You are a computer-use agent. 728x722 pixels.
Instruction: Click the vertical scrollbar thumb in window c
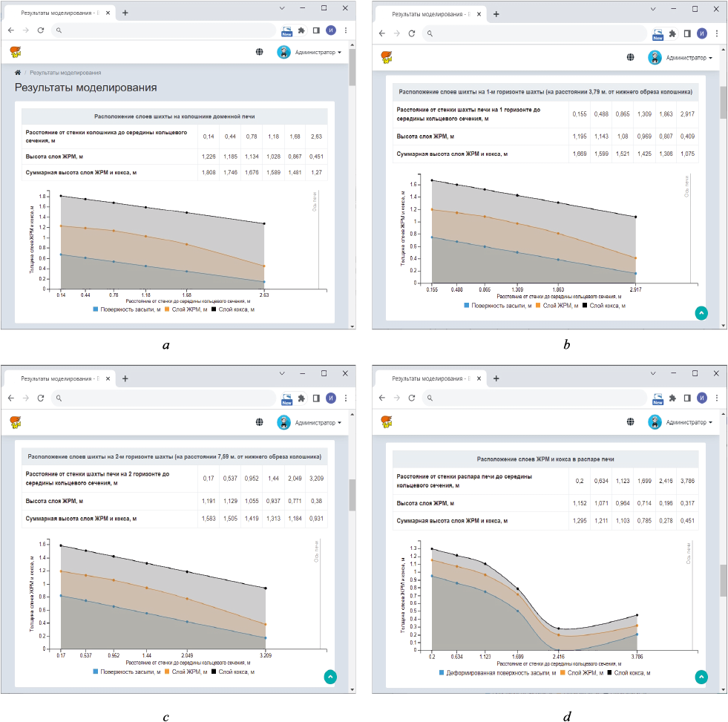click(352, 495)
